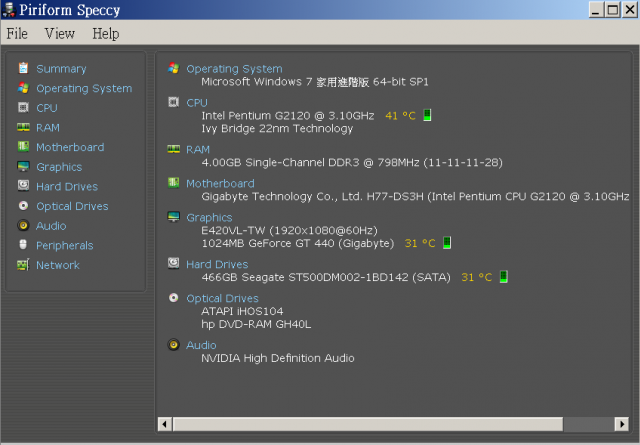640x445 pixels.
Task: Click the Optical Drives disc icon in main panel
Action: (x=173, y=298)
